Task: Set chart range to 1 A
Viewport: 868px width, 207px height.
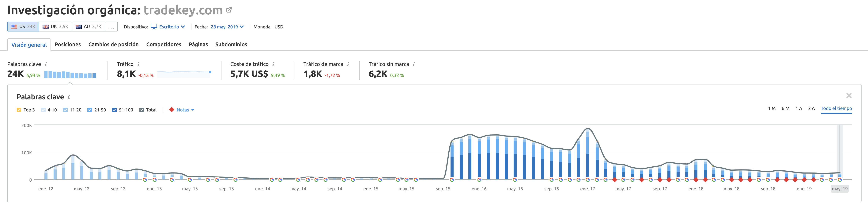Action: 799,108
